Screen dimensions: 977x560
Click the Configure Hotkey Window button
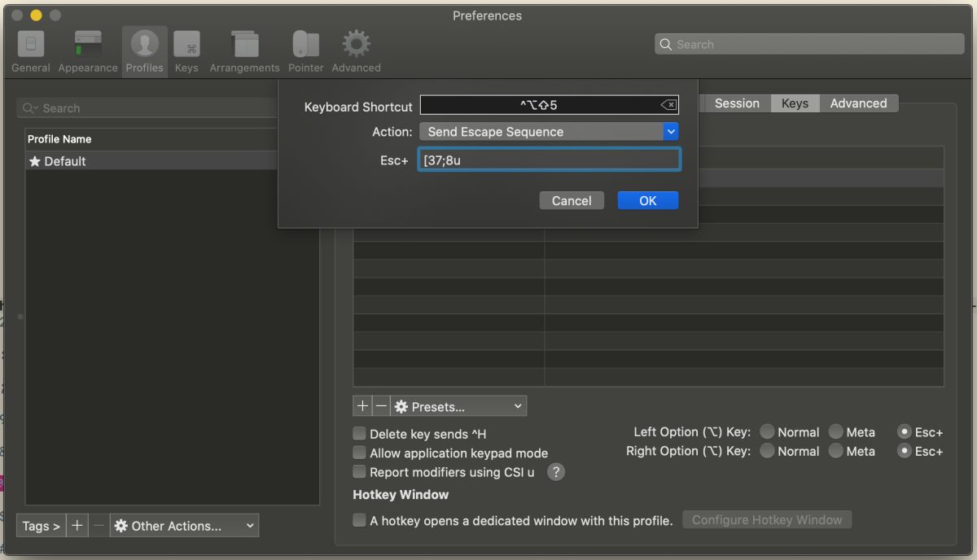(767, 520)
